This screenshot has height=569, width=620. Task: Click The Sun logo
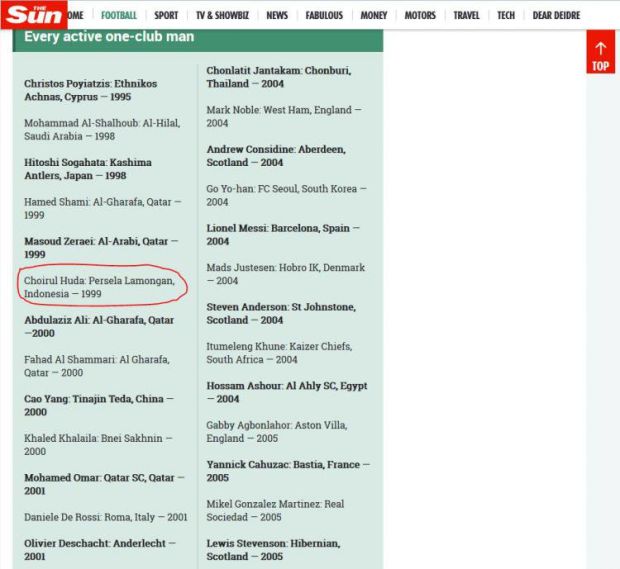pyautogui.click(x=34, y=15)
